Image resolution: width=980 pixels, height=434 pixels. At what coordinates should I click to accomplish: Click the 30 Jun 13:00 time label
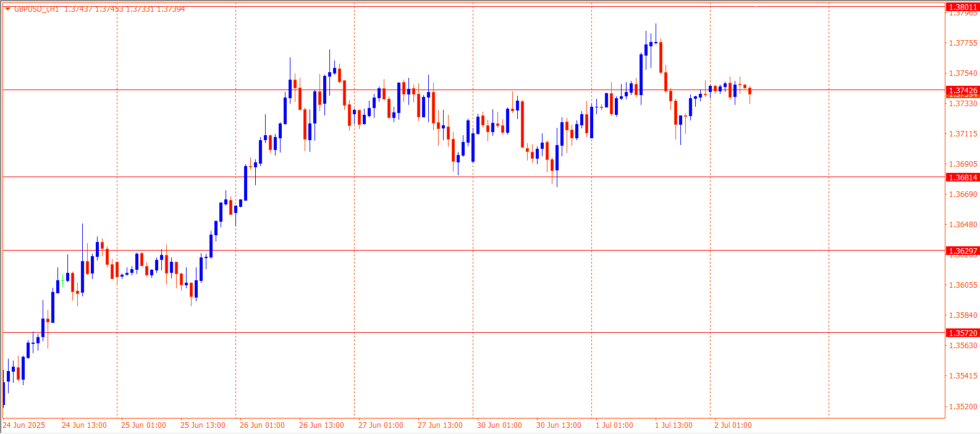[x=559, y=425]
